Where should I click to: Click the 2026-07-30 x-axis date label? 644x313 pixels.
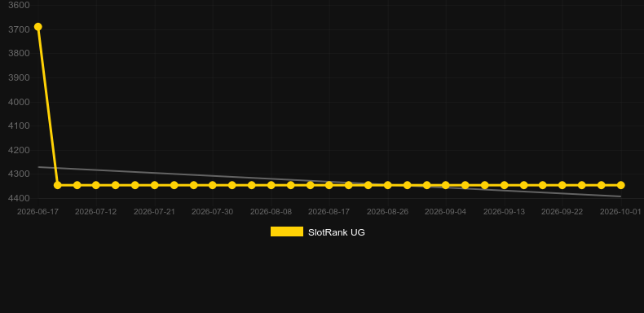pyautogui.click(x=212, y=212)
